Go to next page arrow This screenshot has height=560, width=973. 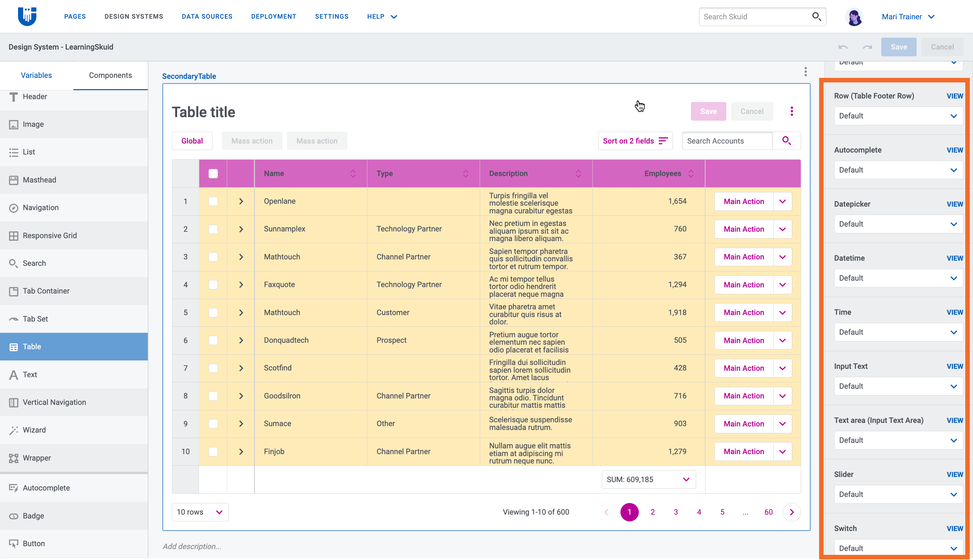point(791,512)
